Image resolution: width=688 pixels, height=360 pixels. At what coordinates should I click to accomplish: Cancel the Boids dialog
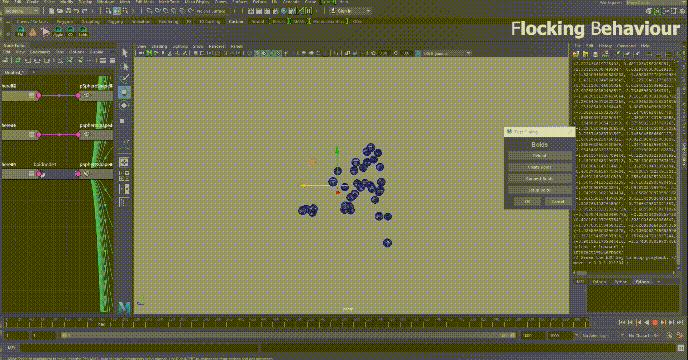pos(558,202)
